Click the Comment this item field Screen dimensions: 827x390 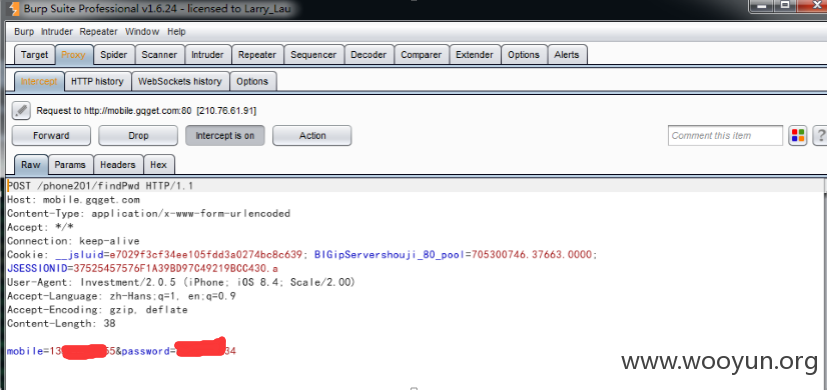tap(725, 136)
